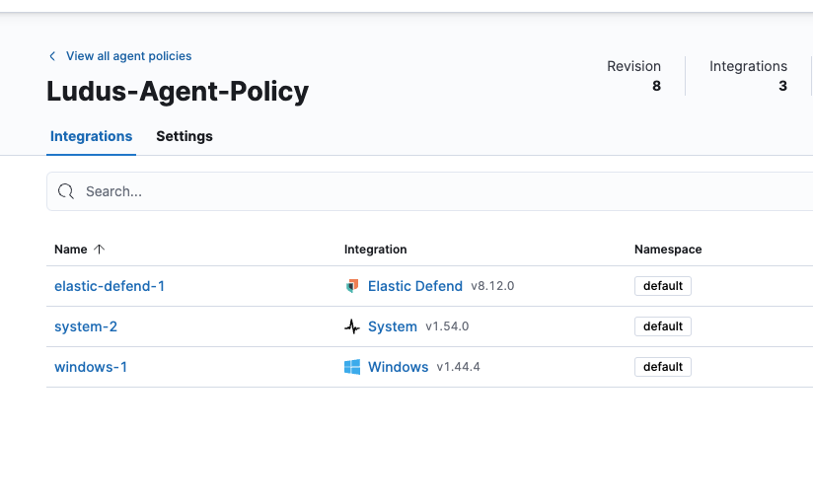Click default namespace badge in windows-1 row
813x504 pixels.
[663, 367]
